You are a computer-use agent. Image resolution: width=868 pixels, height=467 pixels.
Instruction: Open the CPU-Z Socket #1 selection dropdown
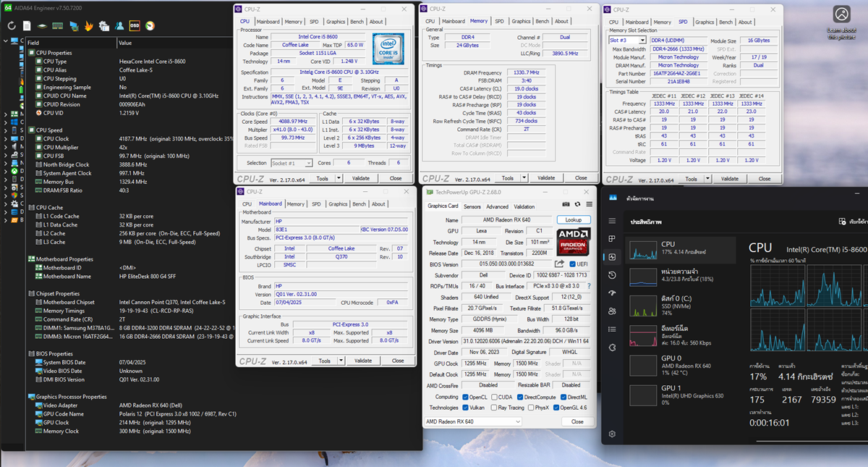293,163
